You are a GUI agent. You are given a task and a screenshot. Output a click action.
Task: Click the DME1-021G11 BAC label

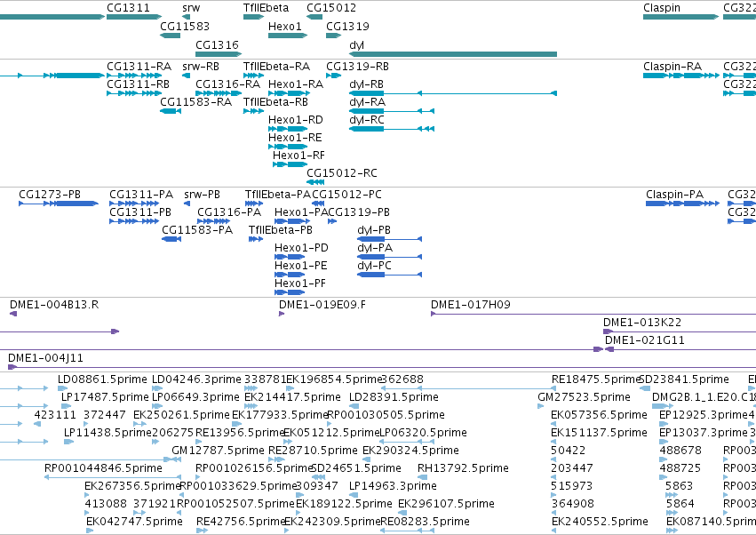[645, 340]
